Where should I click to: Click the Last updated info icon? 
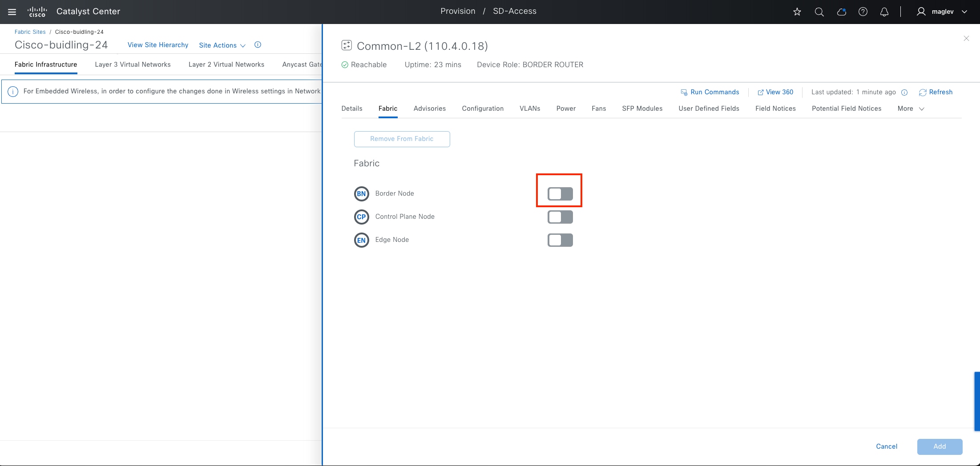(904, 92)
